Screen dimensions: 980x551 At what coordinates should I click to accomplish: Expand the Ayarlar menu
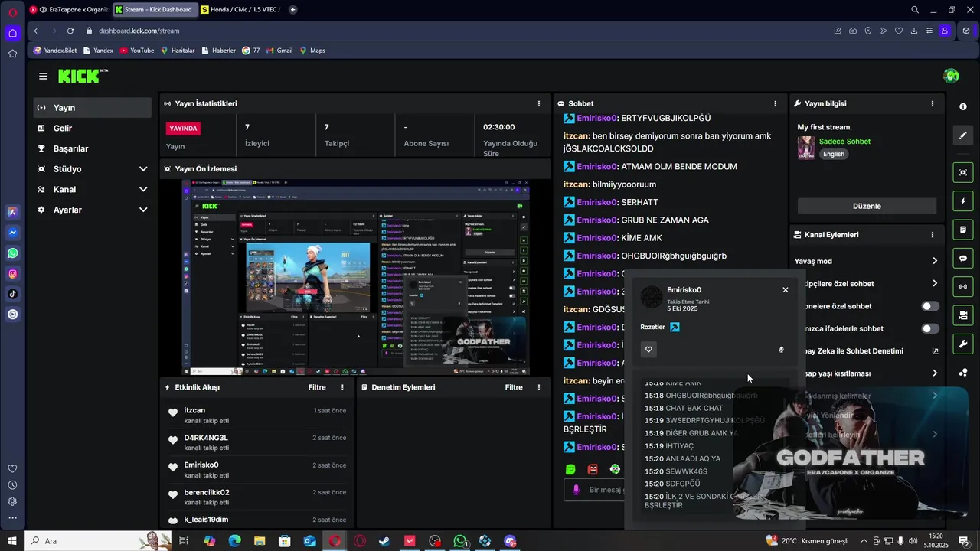[x=143, y=210]
